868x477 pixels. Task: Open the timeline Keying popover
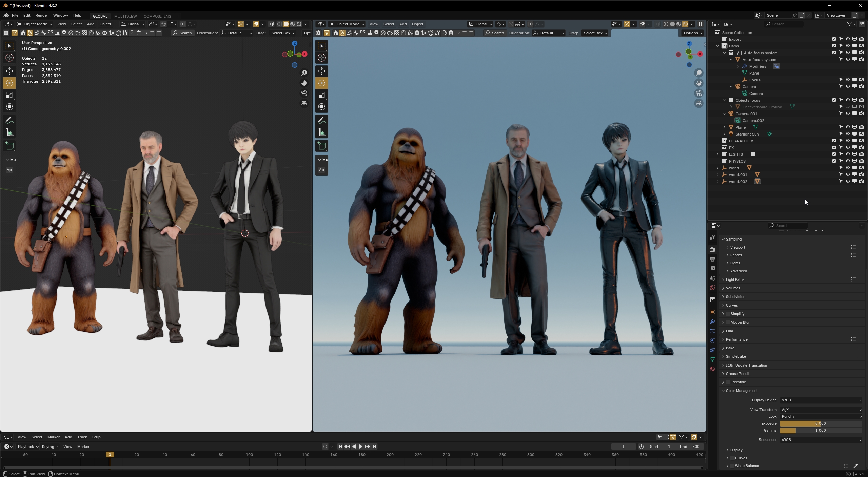(50, 447)
